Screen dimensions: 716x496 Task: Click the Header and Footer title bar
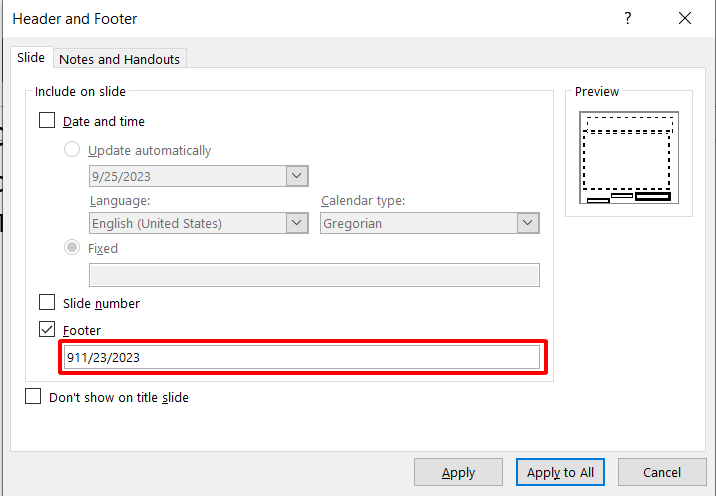click(x=300, y=19)
